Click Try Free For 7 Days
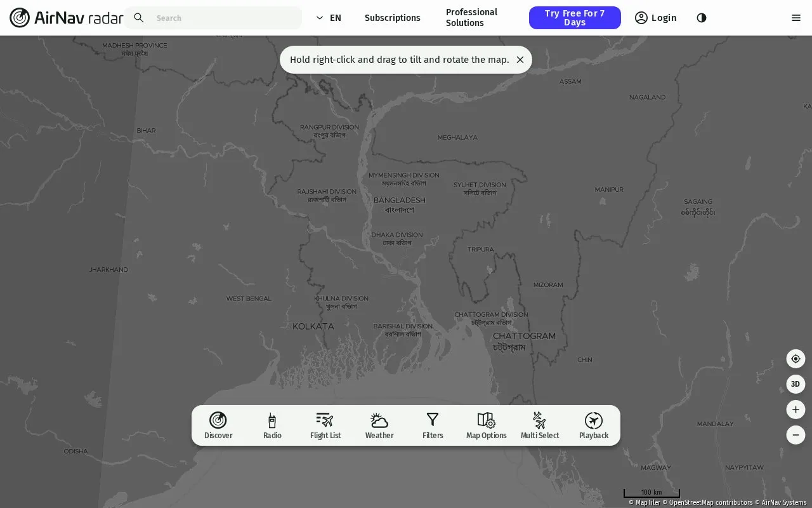Screen dimensions: 812x508 [x=575, y=18]
